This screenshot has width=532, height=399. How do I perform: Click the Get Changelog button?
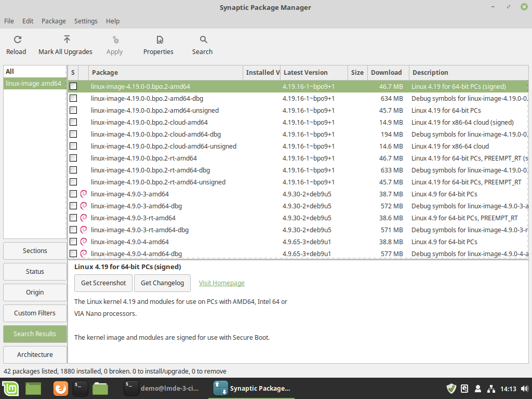pos(162,283)
